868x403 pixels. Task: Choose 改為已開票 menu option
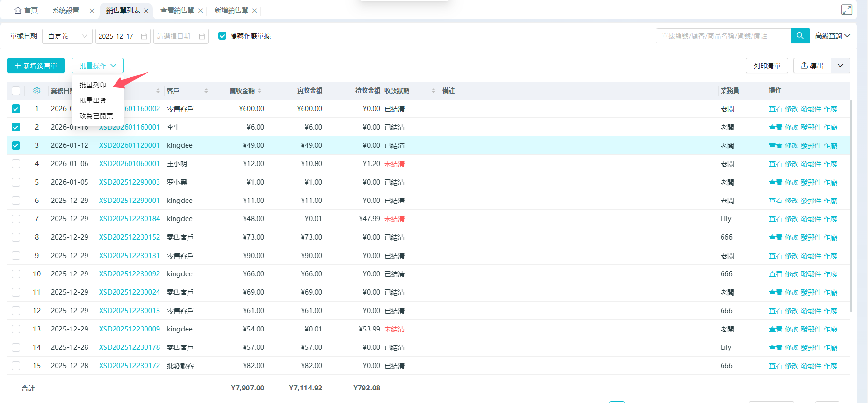96,116
